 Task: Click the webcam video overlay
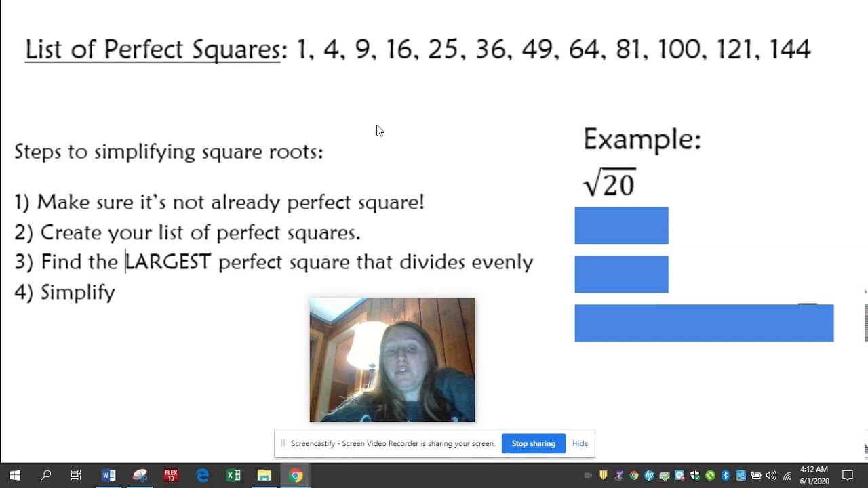coord(392,360)
